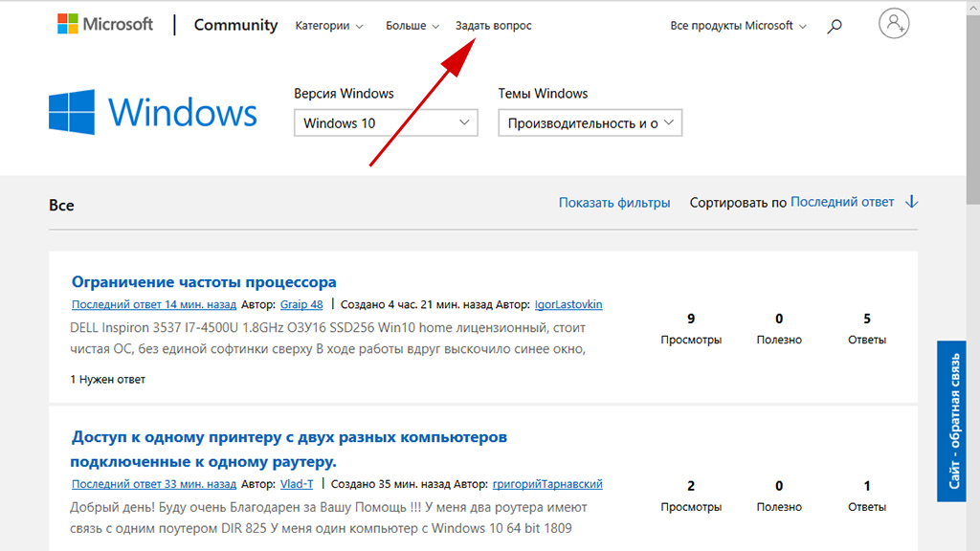The height and width of the screenshot is (551, 980).
Task: Click the user account sign-in icon
Action: (x=894, y=24)
